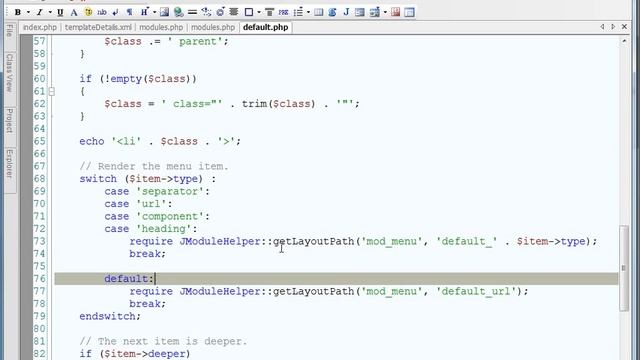Click the square box toolbar icon
This screenshot has height=360, width=640.
(249, 12)
